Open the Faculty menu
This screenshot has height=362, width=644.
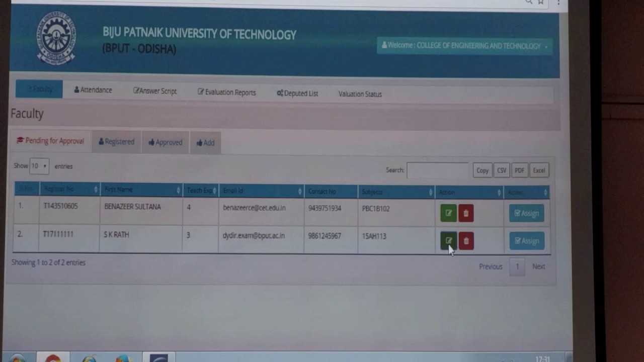pyautogui.click(x=39, y=89)
